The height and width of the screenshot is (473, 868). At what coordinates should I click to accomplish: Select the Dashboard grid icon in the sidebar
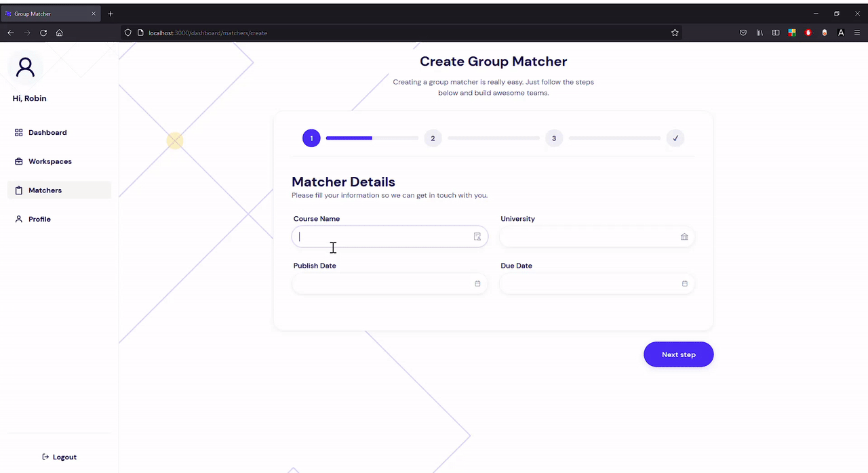[18, 132]
